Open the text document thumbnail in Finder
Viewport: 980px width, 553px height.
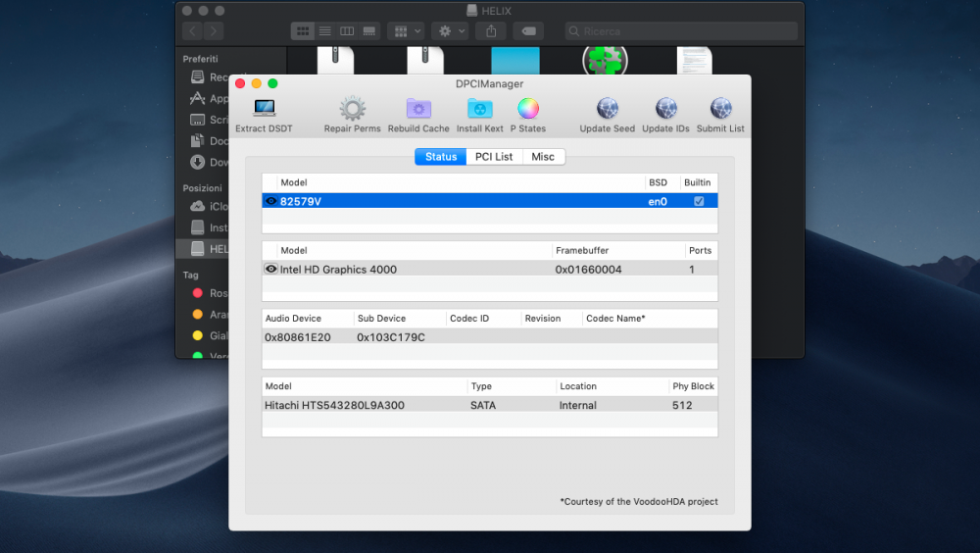[x=695, y=60]
